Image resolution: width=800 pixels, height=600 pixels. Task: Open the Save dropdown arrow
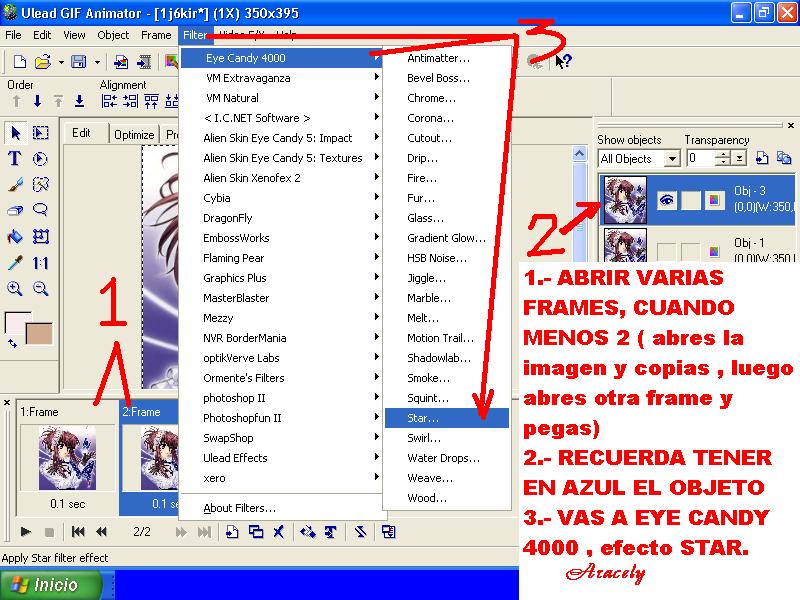pyautogui.click(x=97, y=62)
